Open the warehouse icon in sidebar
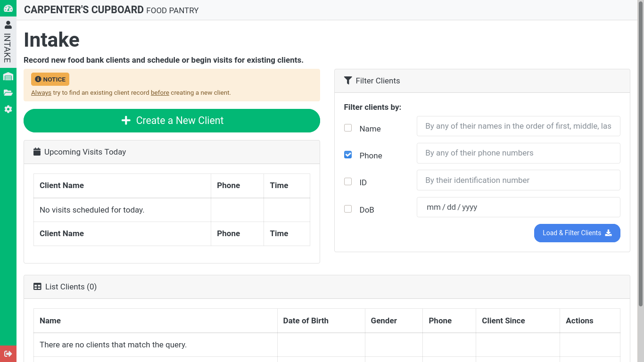The image size is (644, 362). coord(8,76)
